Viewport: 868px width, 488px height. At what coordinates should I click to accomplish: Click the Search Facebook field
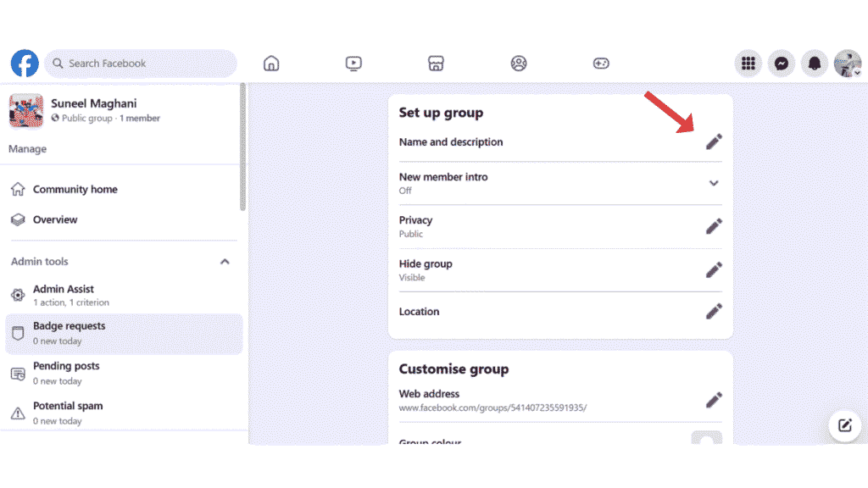[x=141, y=64]
